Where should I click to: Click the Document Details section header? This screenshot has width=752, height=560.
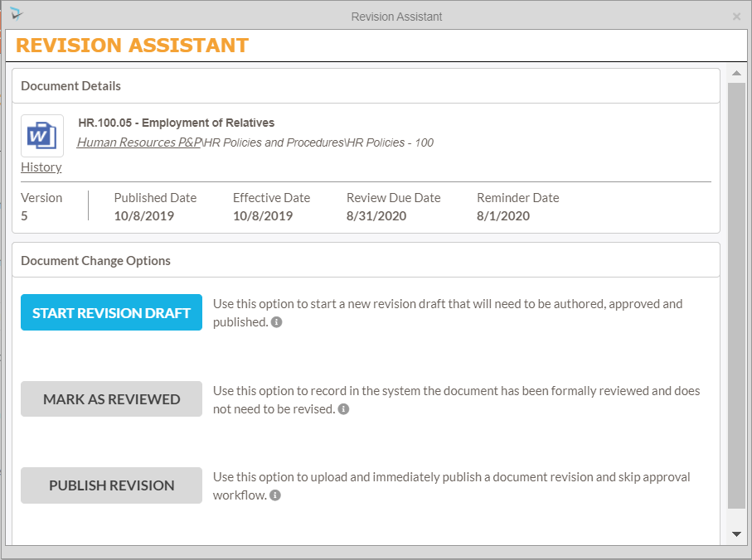(x=71, y=86)
